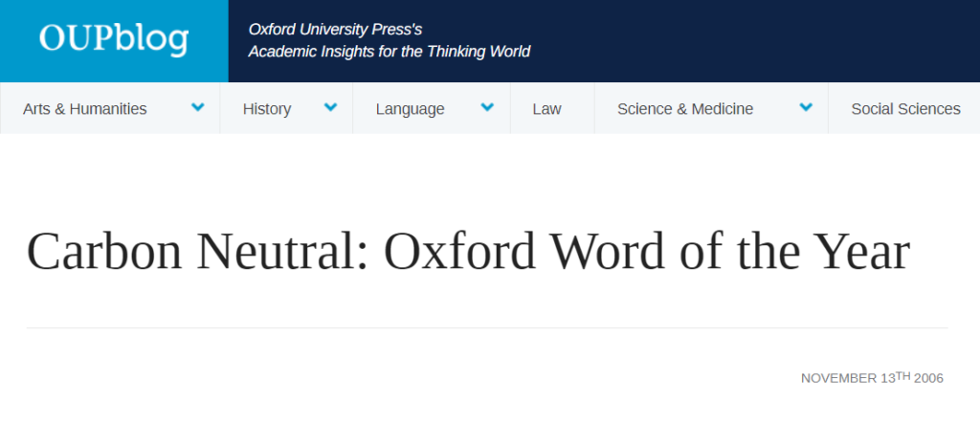Screen dimensions: 980x425
Task: Click the year 2006 in the post date
Action: 928,378
